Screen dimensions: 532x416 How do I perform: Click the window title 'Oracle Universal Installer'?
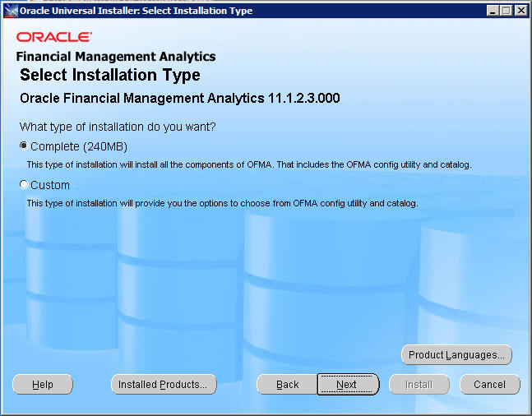tap(78, 11)
